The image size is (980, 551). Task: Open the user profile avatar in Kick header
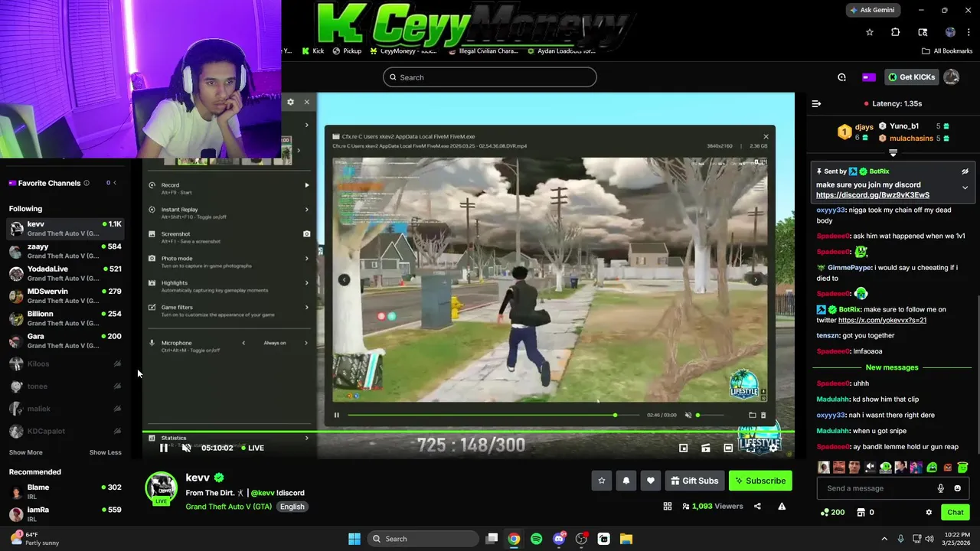[952, 77]
